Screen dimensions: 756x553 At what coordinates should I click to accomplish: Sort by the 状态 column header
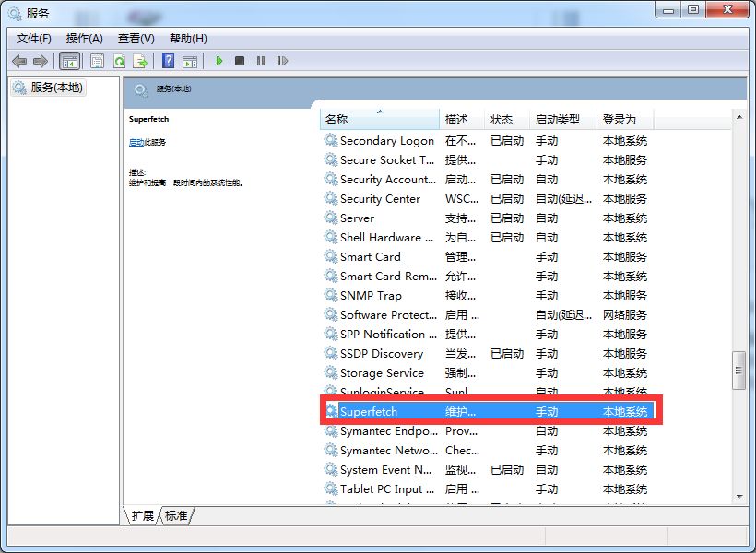(507, 119)
